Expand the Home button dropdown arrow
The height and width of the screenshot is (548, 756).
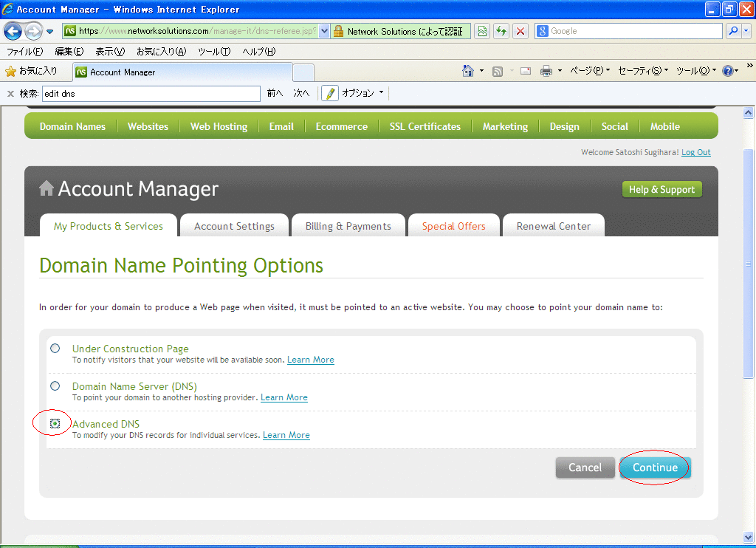(x=481, y=71)
